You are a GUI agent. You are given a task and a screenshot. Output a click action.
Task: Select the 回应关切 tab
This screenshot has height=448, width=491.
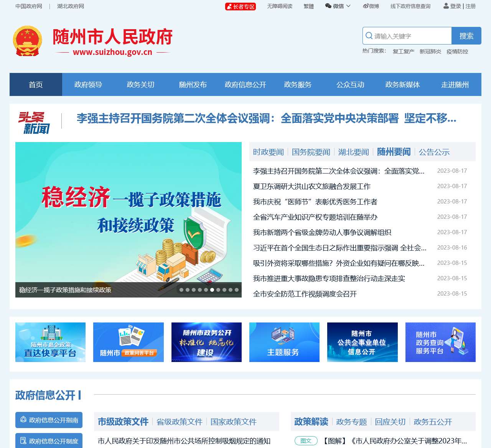click(390, 422)
